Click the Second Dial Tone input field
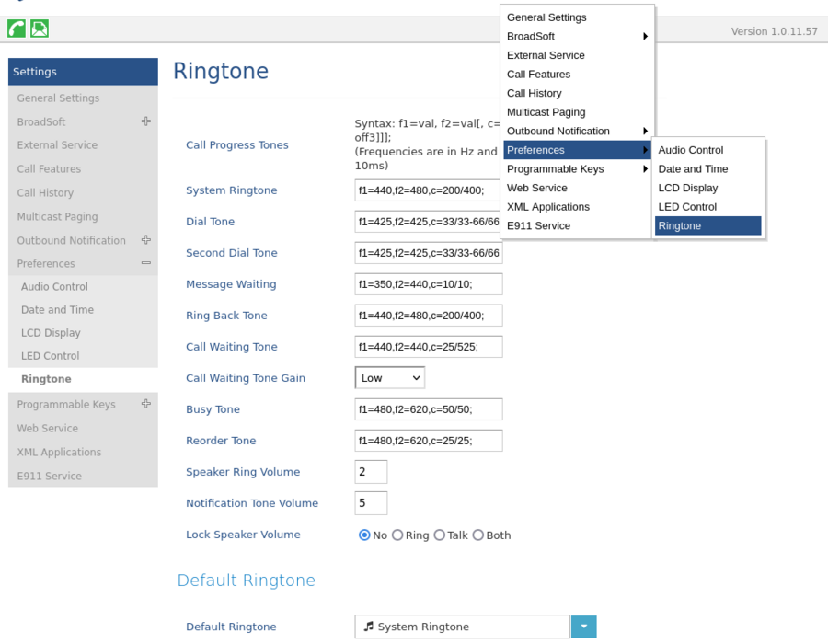Screen dimensions: 828x644 point(428,253)
